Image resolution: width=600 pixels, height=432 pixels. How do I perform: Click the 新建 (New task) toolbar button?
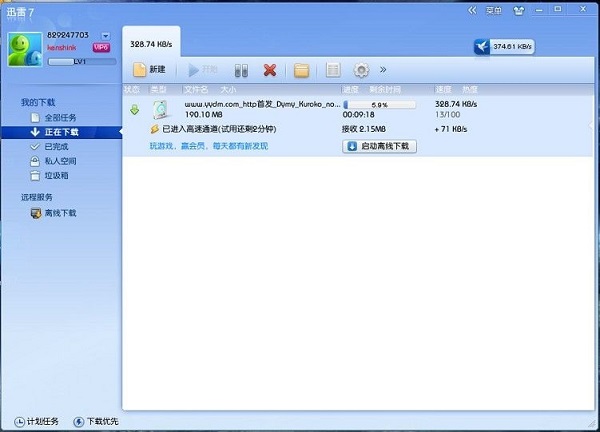pyautogui.click(x=150, y=70)
